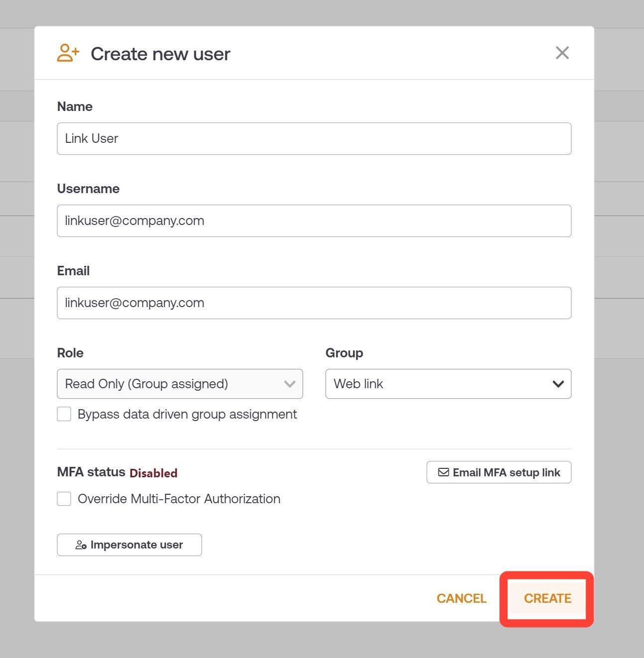
Task: Click the Group dropdown chevron arrow
Action: click(x=558, y=384)
